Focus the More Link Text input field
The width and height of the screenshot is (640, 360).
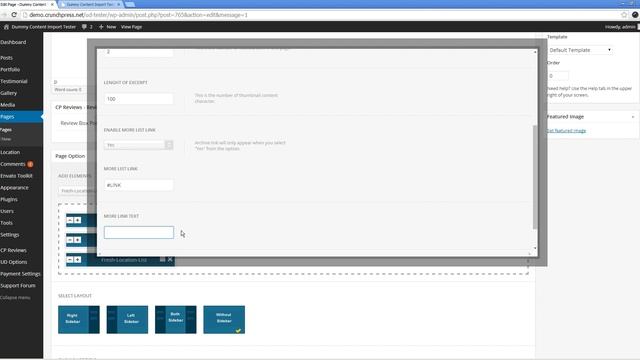tap(139, 232)
